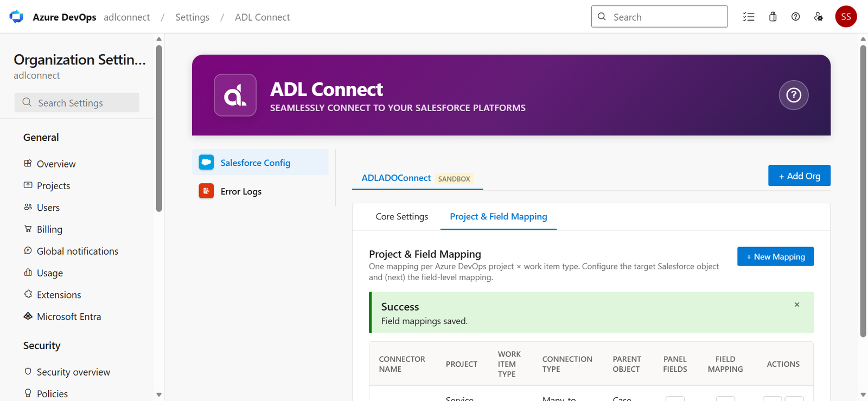This screenshot has width=868, height=401.
Task: Open Global notifications settings
Action: (x=77, y=251)
